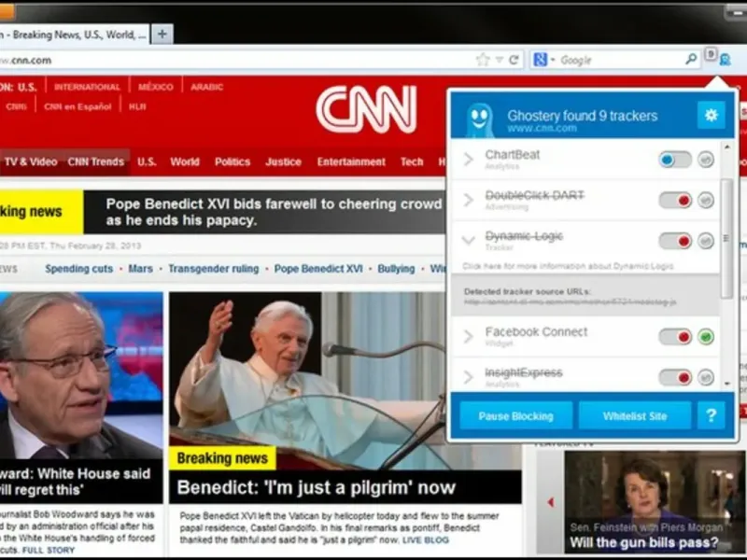
Task: Click tracker list scroll up arrow
Action: click(x=727, y=147)
